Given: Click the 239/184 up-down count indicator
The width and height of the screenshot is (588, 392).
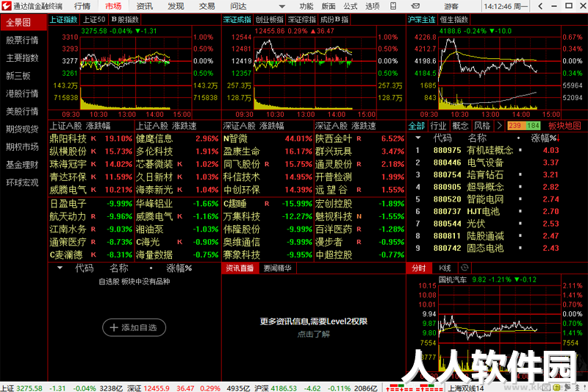Looking at the screenshot, I should click(x=524, y=126).
